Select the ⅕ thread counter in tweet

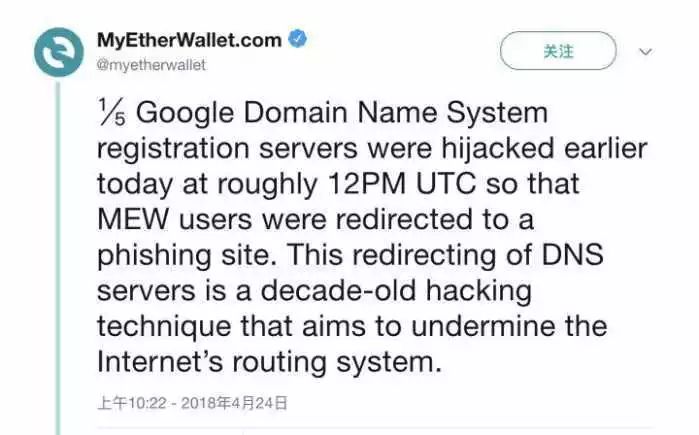point(112,112)
